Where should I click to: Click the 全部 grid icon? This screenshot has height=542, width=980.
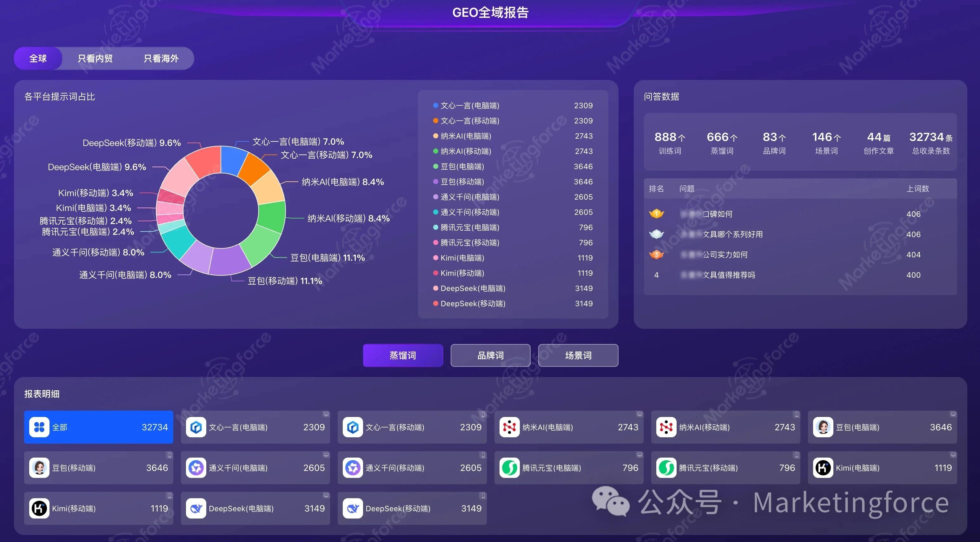pos(39,427)
